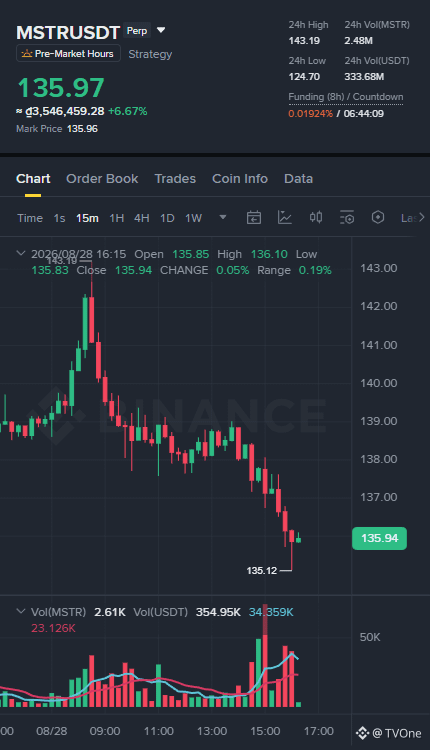
Task: Click the 24h Low value 124.70
Action: tap(304, 77)
